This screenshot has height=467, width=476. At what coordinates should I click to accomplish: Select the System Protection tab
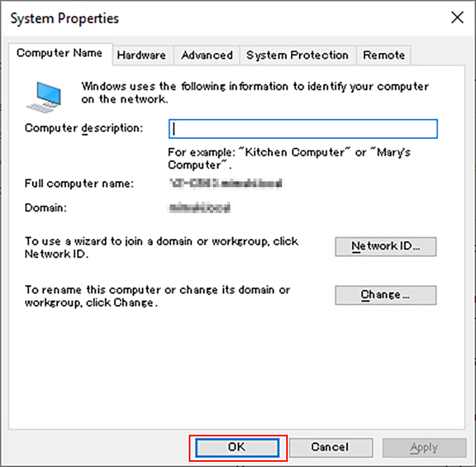[297, 55]
